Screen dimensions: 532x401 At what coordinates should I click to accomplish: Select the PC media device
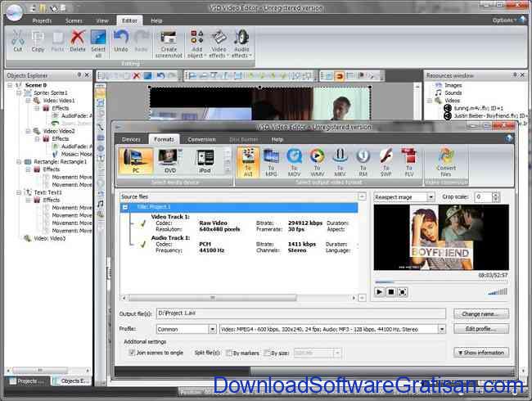(135, 160)
